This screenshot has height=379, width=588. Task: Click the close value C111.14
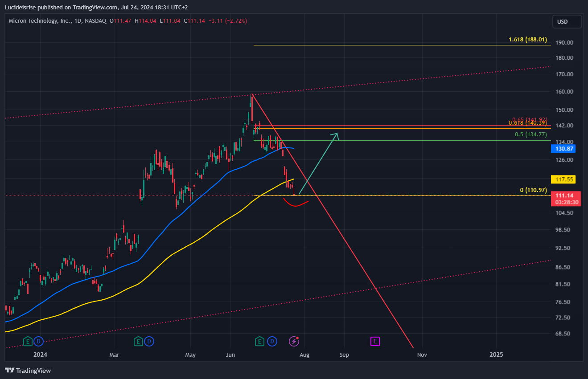194,21
